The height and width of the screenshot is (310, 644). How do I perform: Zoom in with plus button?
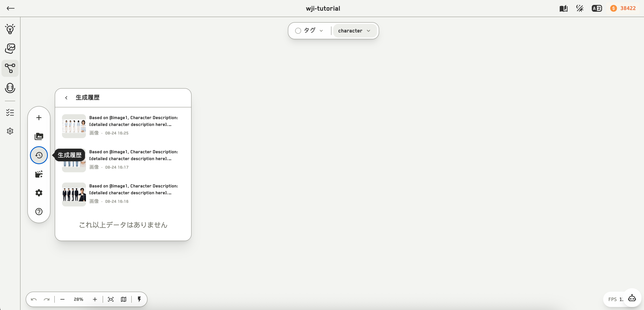pos(95,299)
